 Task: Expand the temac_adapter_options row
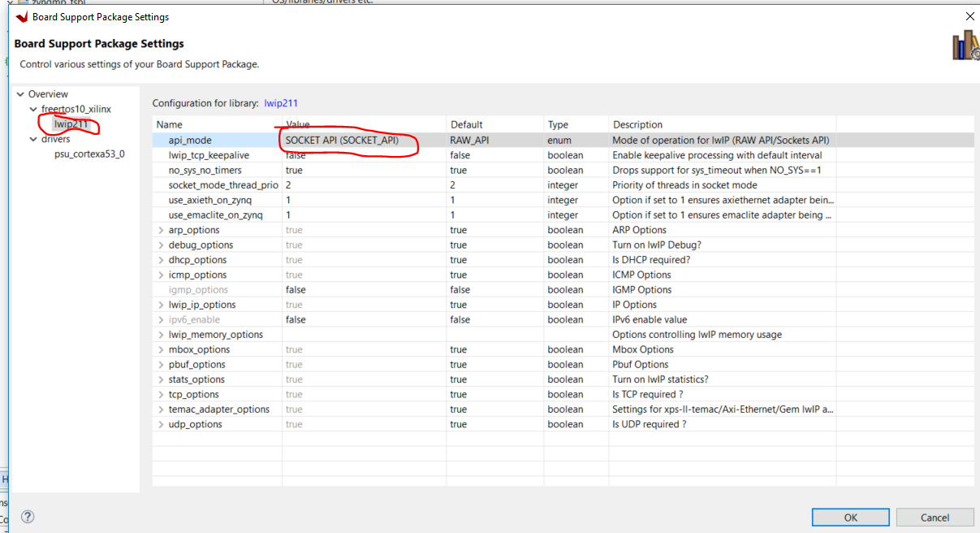161,409
